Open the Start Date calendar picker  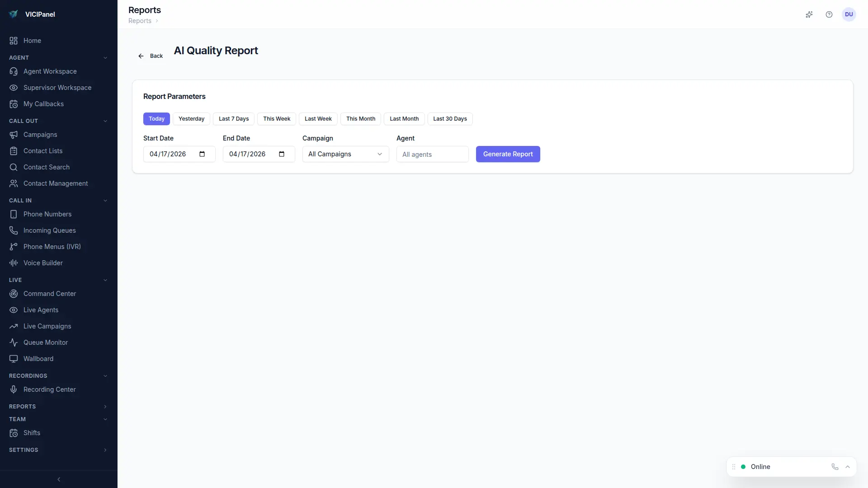(x=202, y=154)
